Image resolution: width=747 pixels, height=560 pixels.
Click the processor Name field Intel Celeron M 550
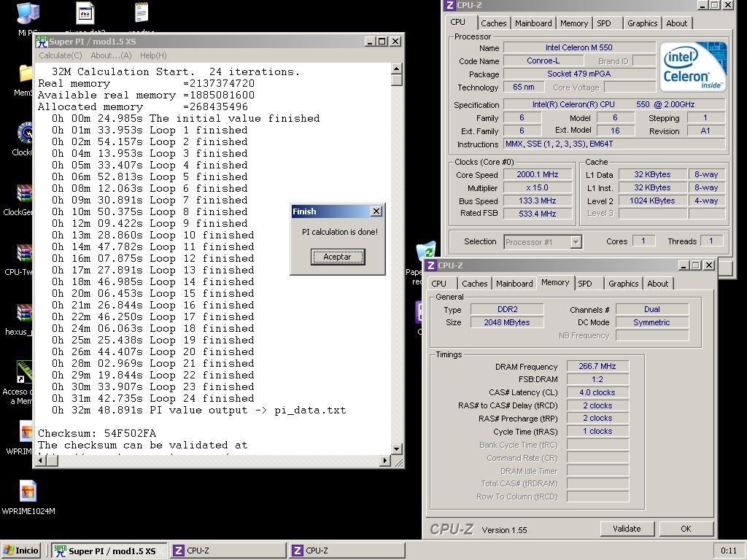click(578, 47)
